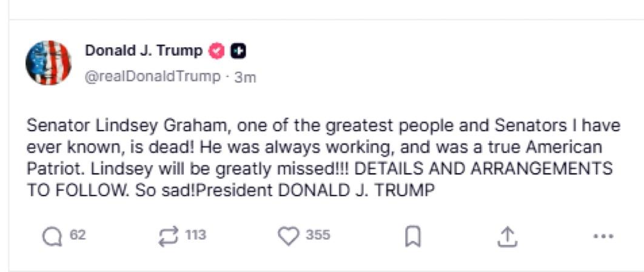
Task: Open Donald J. Trump display name
Action: [x=144, y=50]
